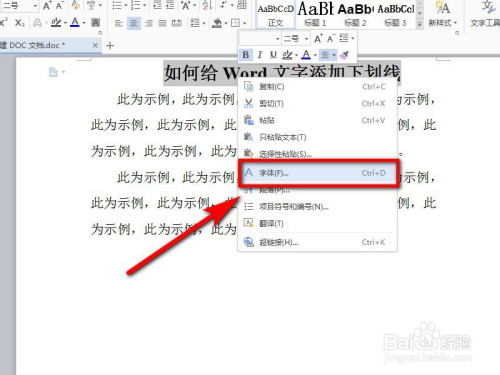This screenshot has height=375, width=500.
Task: Click the mini toolbar shrink font icon
Action: tap(330, 39)
